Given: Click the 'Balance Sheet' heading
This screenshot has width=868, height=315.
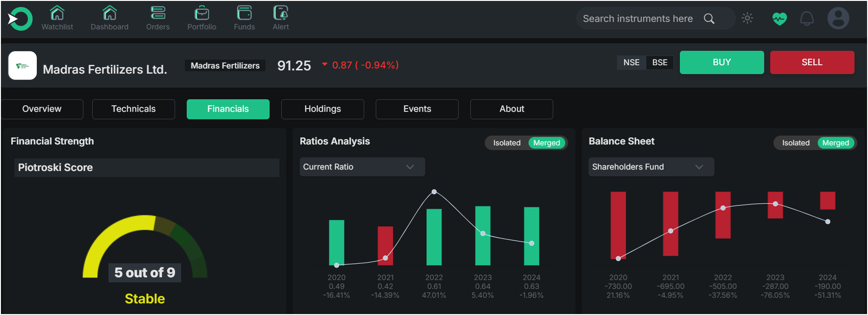Looking at the screenshot, I should 622,141.
